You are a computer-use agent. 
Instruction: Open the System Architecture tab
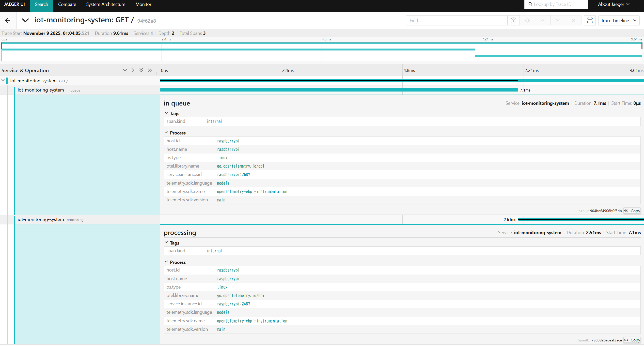coord(106,4)
